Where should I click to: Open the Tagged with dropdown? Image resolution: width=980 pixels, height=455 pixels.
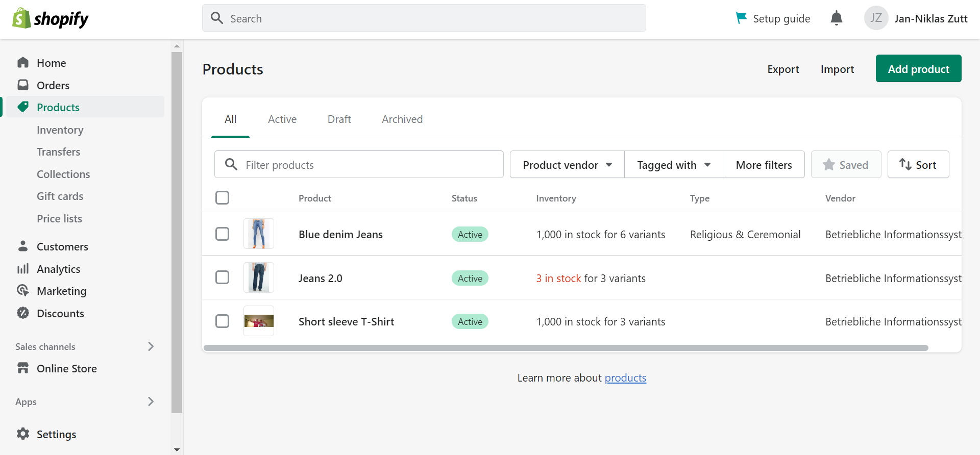coord(674,164)
